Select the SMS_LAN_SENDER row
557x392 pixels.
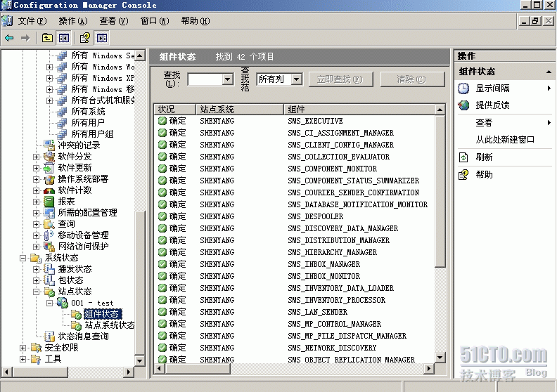[x=294, y=312]
